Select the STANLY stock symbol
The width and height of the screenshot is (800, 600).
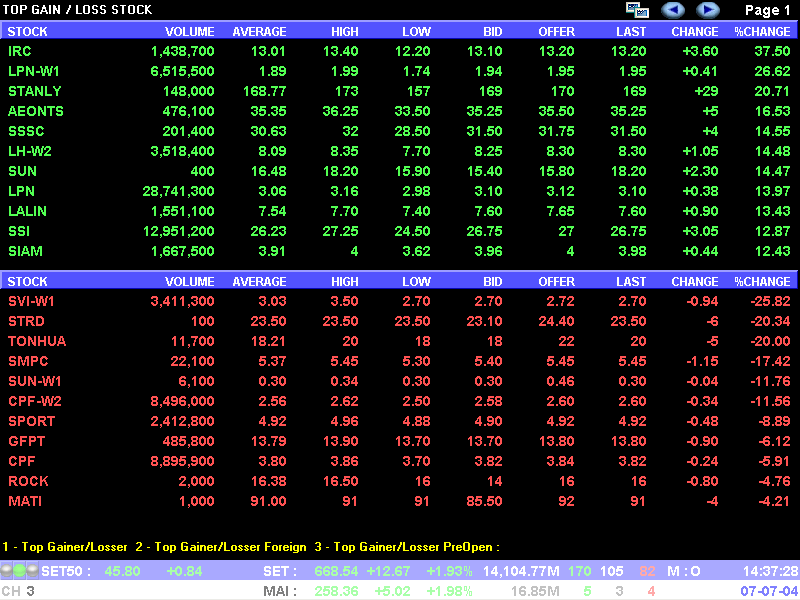[x=35, y=91]
